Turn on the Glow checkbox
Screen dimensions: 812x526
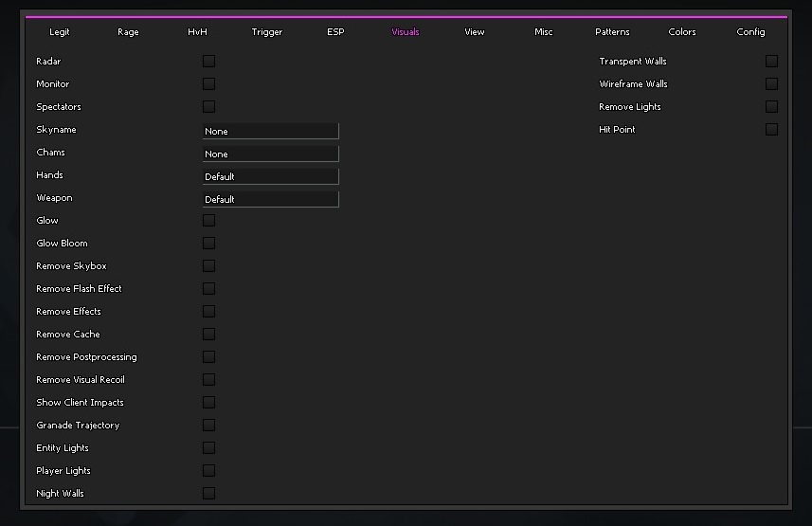(x=208, y=220)
